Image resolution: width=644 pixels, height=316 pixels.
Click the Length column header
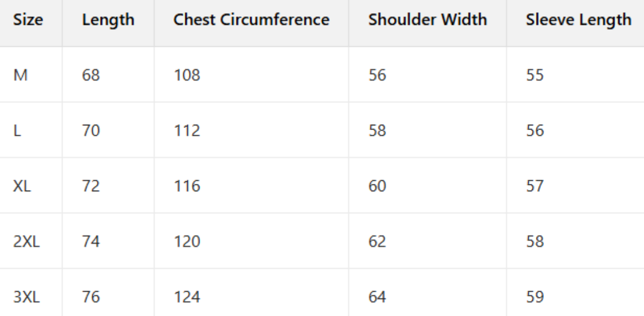(108, 20)
